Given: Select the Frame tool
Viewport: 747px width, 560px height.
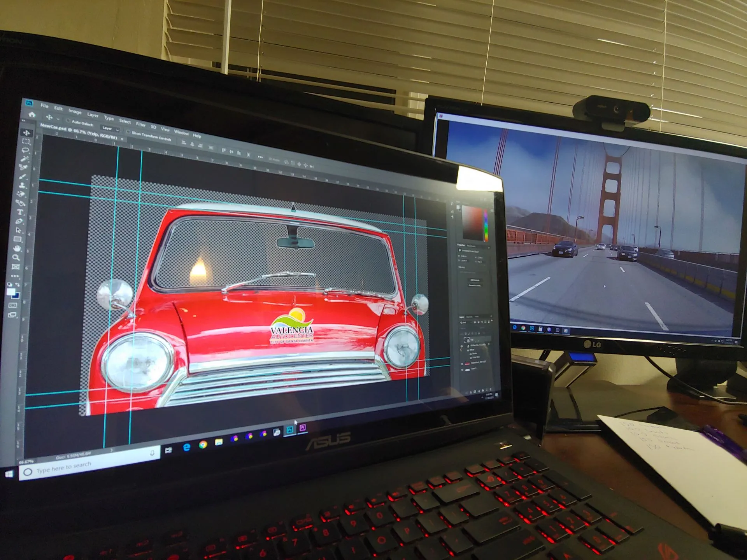Looking at the screenshot, I should point(16,267).
